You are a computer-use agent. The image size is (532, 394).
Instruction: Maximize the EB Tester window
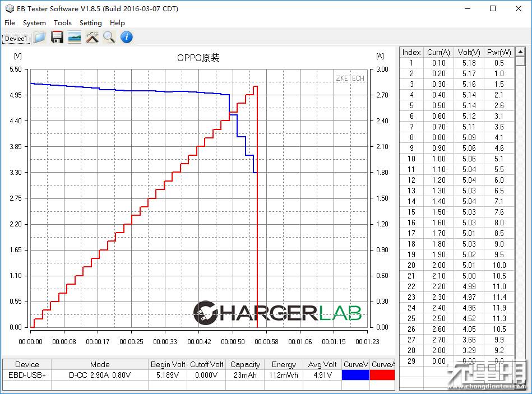(493, 8)
